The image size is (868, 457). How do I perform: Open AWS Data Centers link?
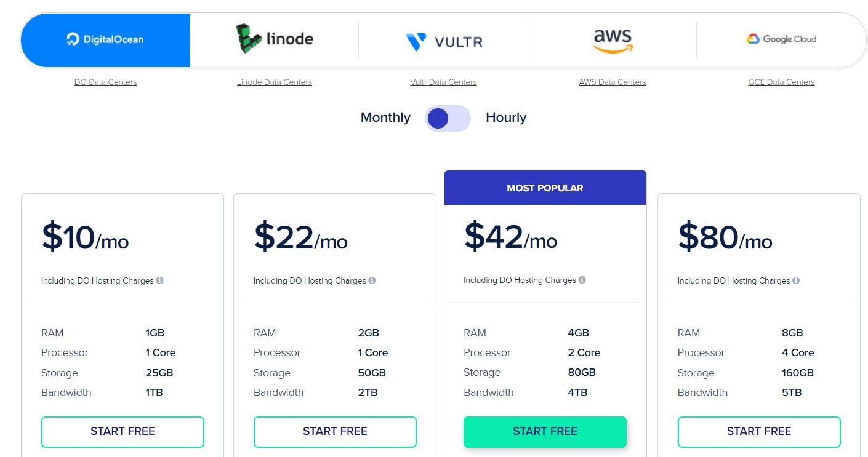(613, 82)
